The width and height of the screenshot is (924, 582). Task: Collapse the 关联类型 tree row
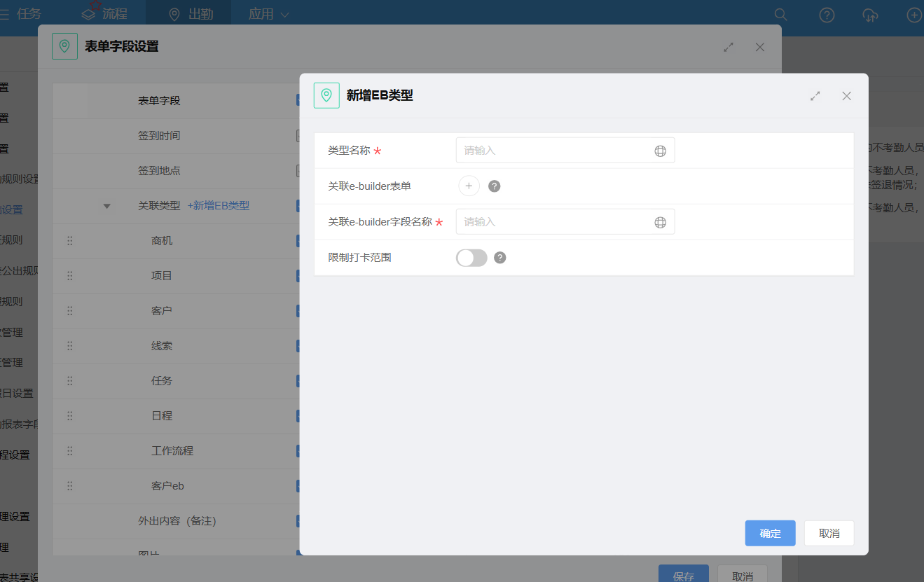[107, 206]
